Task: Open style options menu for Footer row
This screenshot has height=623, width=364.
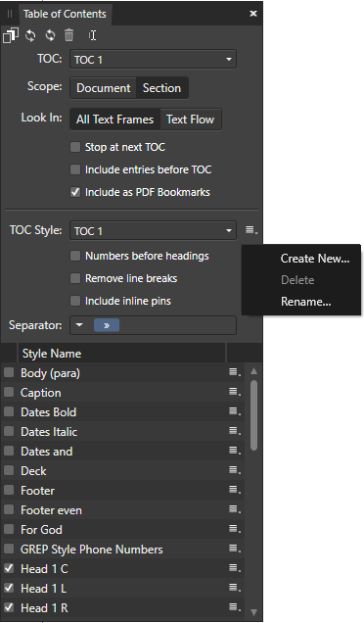Action: [x=235, y=490]
